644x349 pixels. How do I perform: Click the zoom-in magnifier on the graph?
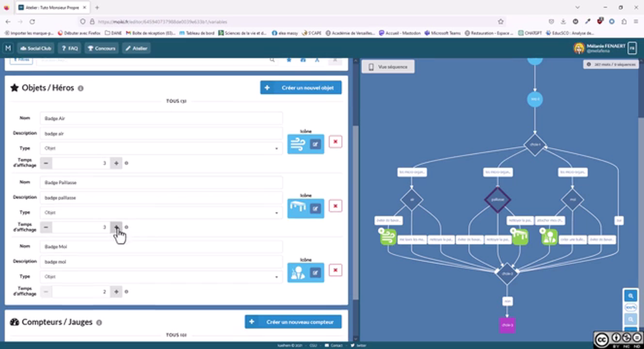(630, 296)
